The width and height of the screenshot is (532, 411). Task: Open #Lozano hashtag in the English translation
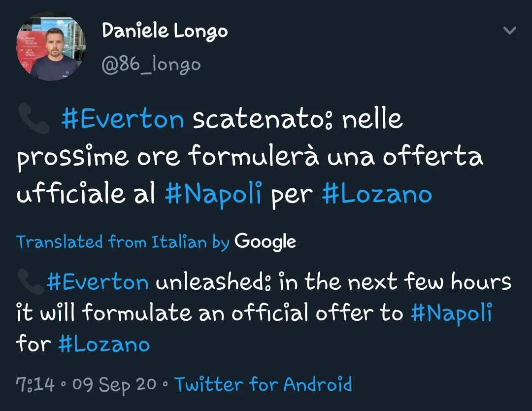pyautogui.click(x=103, y=343)
